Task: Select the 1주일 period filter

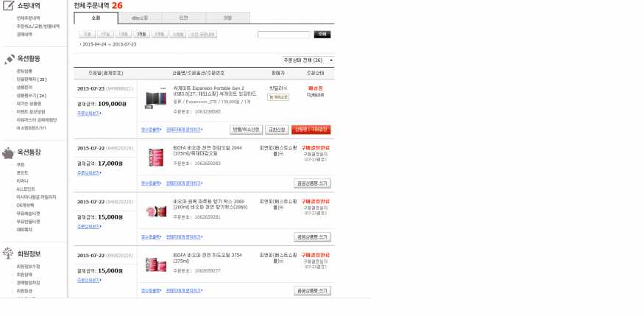Action: point(105,34)
